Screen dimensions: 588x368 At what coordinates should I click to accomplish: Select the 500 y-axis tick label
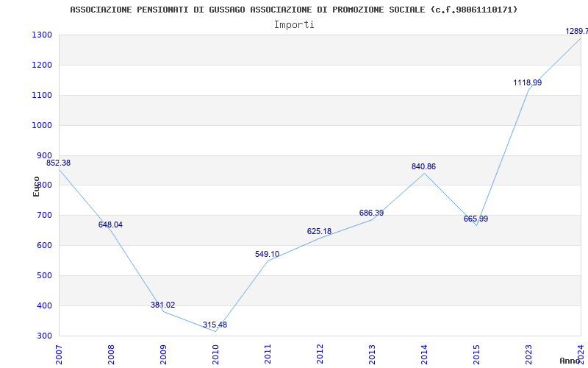coord(44,276)
